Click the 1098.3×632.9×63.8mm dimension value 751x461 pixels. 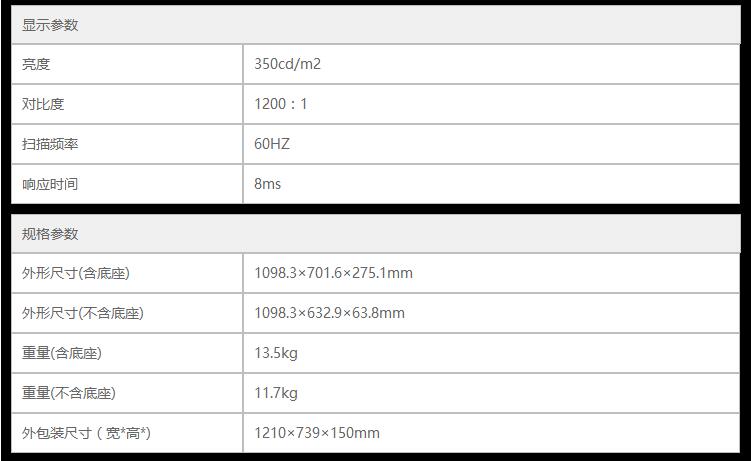click(329, 313)
